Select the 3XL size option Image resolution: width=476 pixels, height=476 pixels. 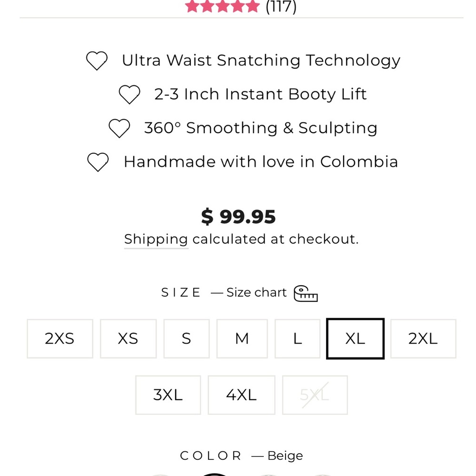point(168,395)
